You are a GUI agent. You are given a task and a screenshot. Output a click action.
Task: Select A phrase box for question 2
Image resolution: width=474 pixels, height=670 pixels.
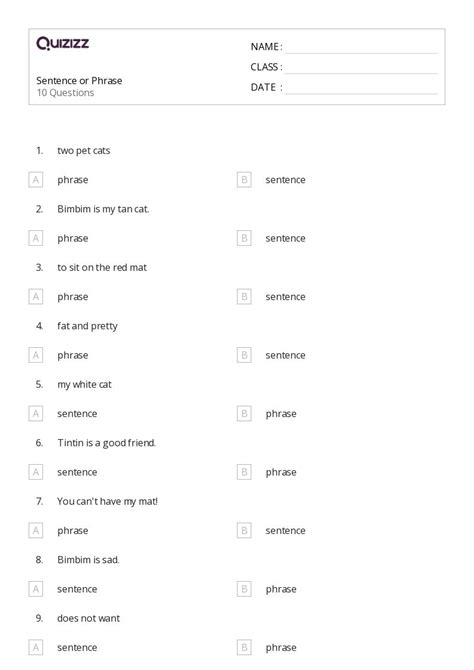(36, 238)
